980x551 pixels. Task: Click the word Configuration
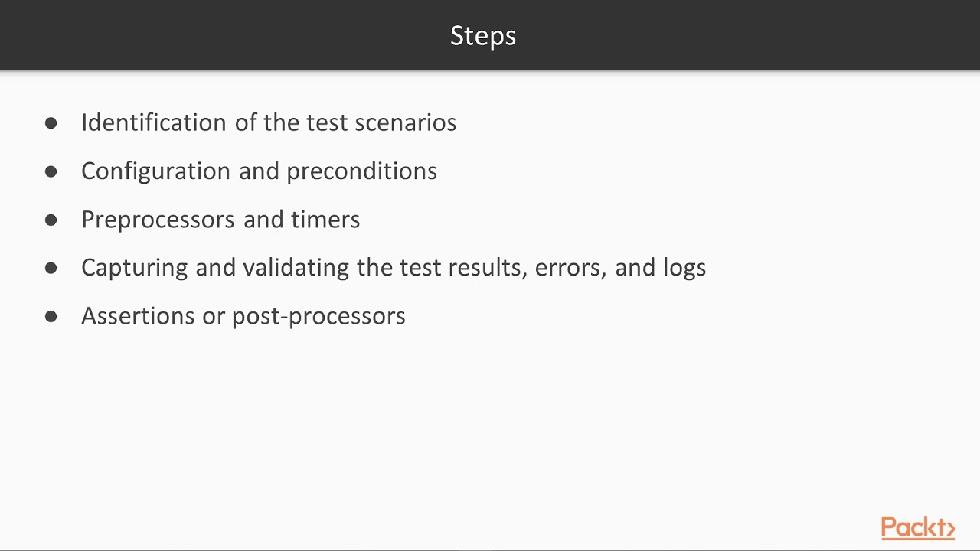157,171
